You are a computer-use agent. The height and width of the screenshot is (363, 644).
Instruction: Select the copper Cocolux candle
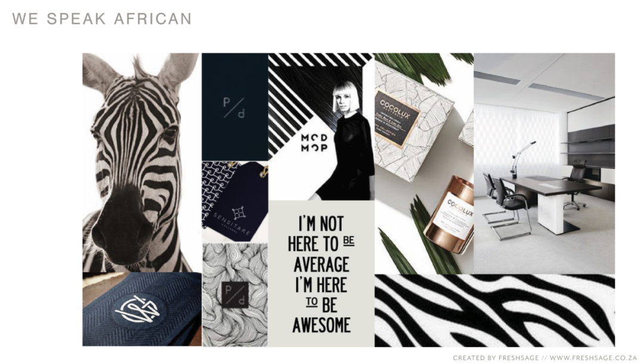tap(450, 214)
